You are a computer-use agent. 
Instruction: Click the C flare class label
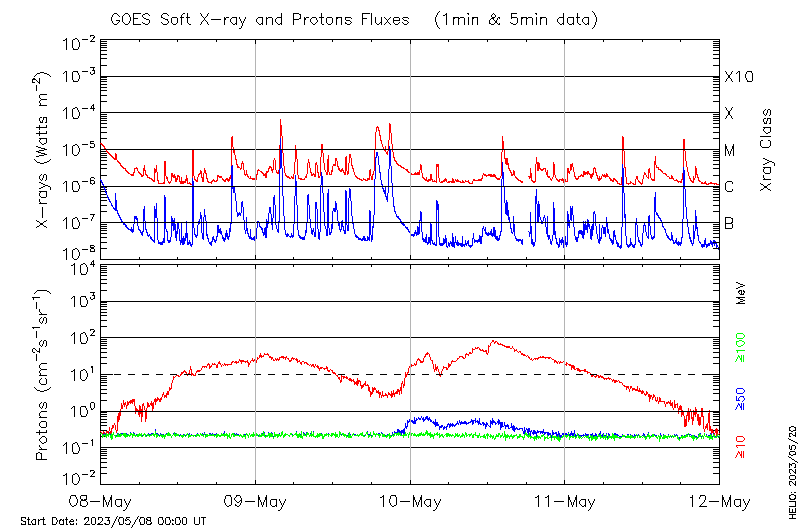729,187
